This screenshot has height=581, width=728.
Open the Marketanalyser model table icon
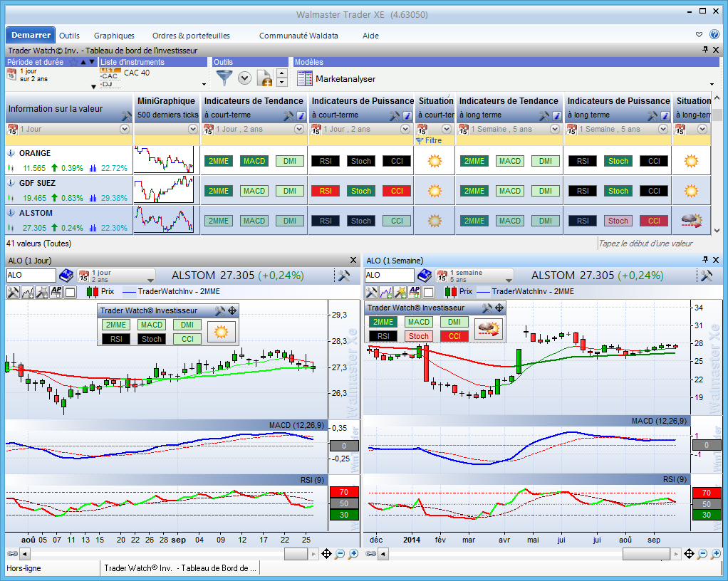click(305, 78)
